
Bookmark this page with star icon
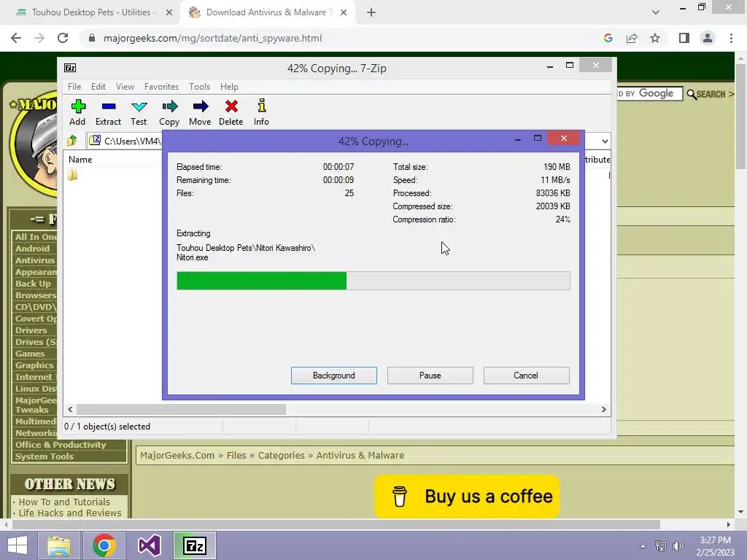655,38
